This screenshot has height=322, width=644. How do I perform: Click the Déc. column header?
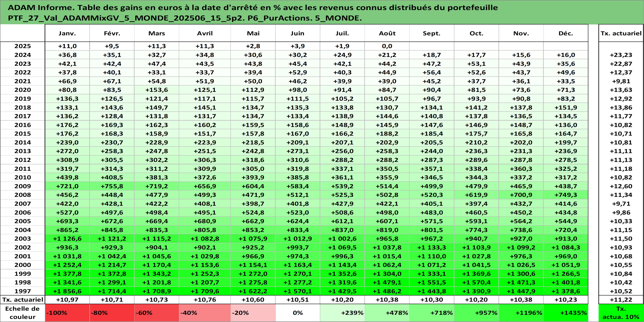(x=566, y=33)
